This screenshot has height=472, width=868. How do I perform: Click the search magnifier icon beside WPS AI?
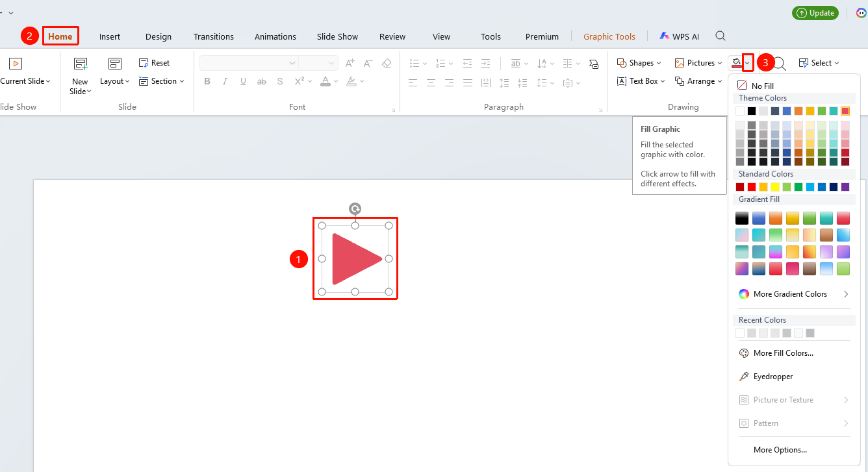coord(721,36)
